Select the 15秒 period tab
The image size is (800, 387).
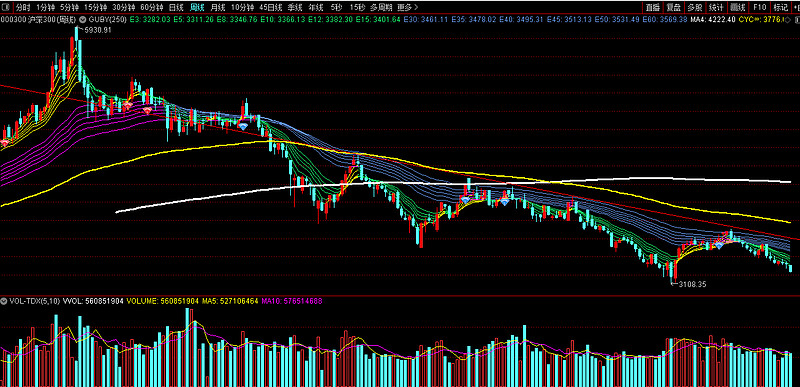pos(357,7)
